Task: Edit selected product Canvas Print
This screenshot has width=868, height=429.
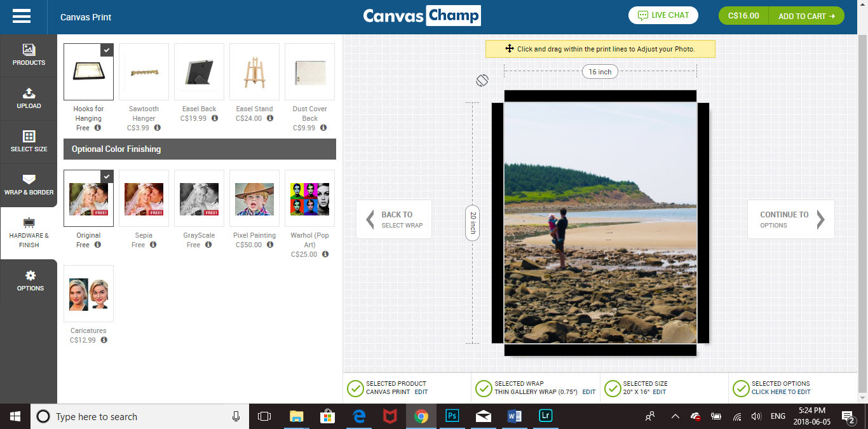Action: click(421, 392)
